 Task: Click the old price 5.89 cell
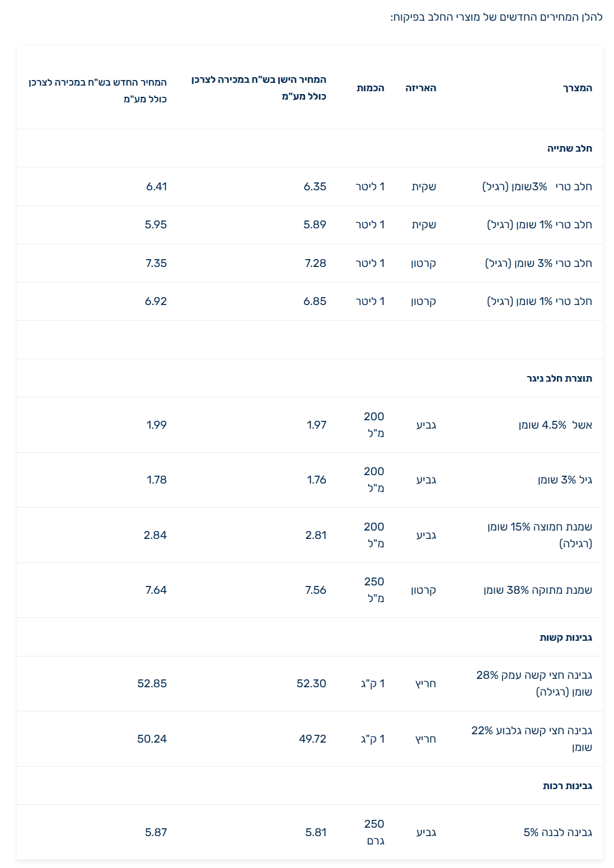click(315, 224)
